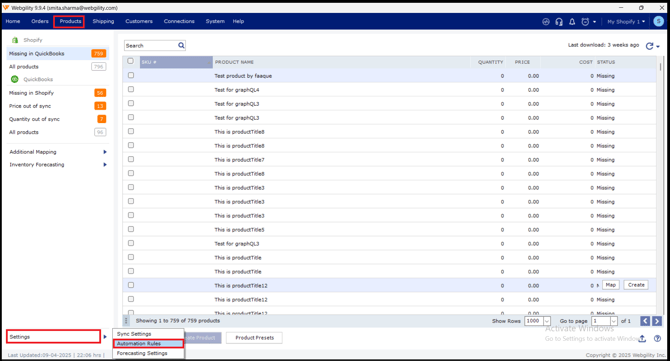Sort by SKU # column header
This screenshot has width=670, height=361.
tap(176, 62)
